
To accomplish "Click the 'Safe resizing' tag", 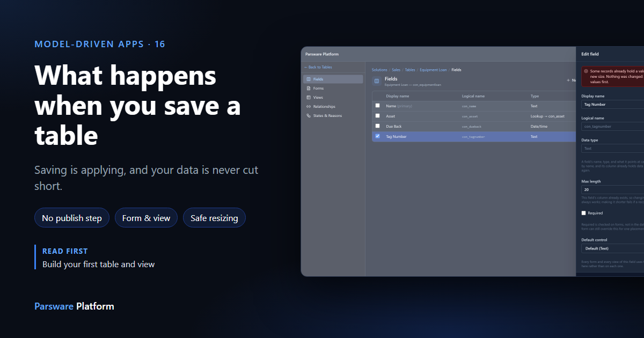I will coord(214,218).
